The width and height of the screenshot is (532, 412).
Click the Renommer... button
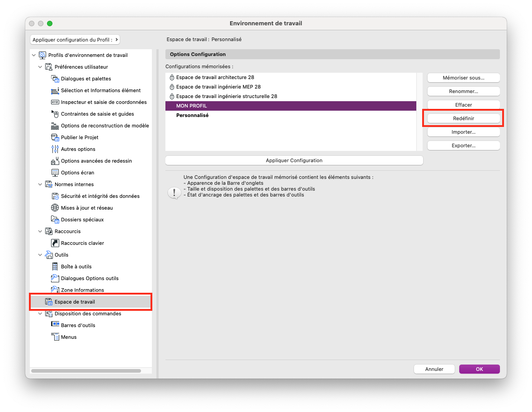click(x=463, y=91)
